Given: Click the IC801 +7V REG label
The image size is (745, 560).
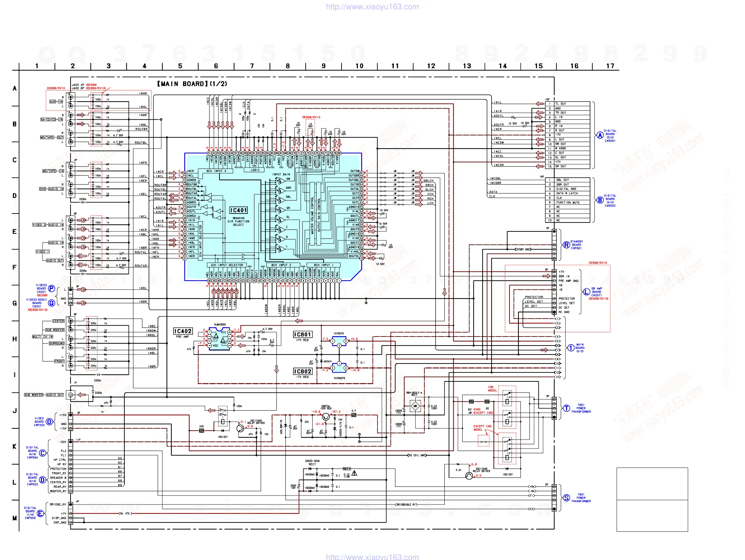Looking at the screenshot, I should [302, 335].
